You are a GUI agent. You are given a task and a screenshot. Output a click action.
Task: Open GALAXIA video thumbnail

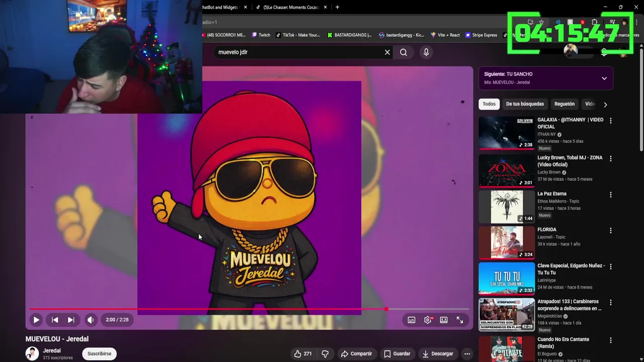pos(506,133)
